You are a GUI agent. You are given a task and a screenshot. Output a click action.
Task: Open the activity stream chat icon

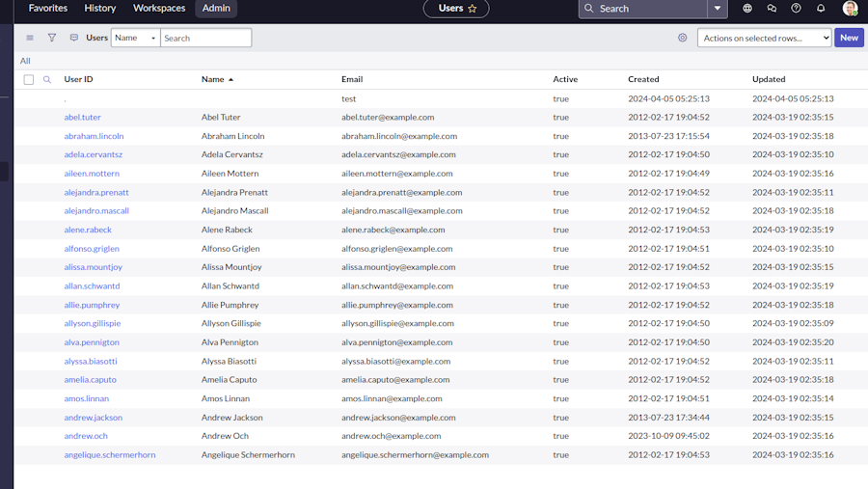pyautogui.click(x=73, y=38)
